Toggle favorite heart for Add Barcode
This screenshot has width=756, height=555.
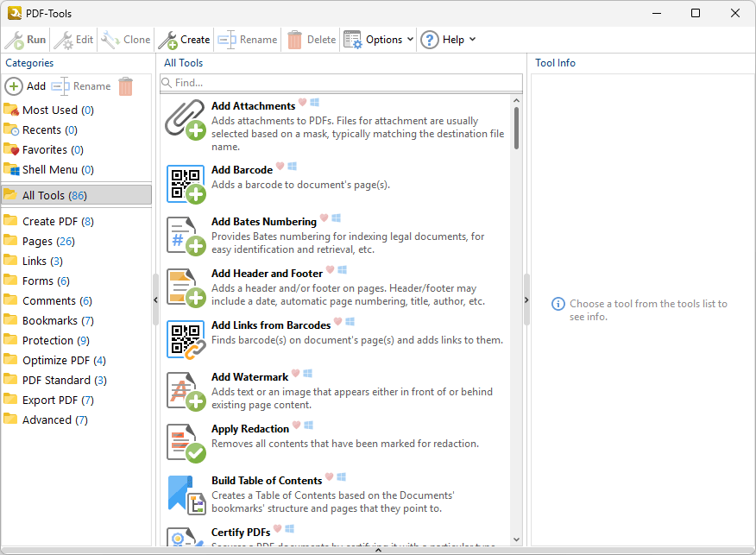pos(280,167)
